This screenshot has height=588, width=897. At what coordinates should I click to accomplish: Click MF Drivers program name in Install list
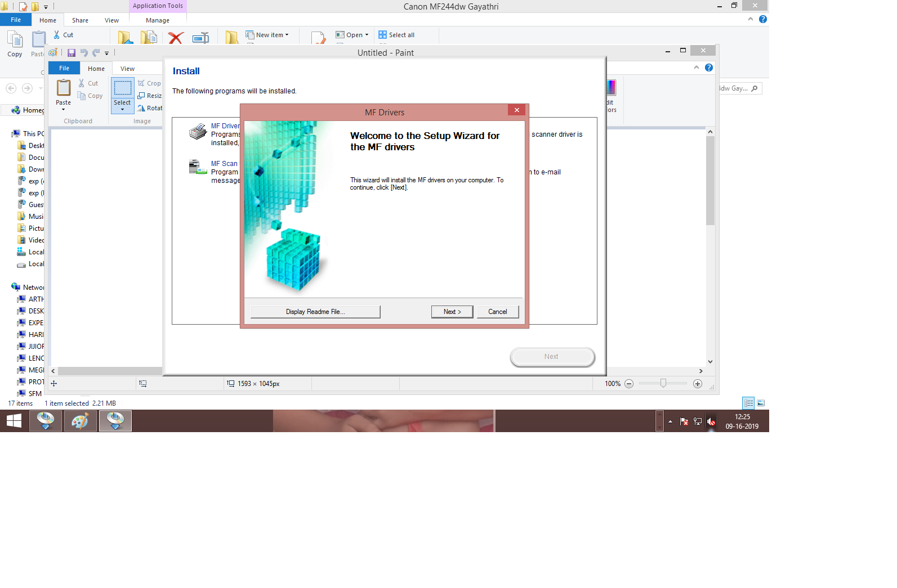225,126
